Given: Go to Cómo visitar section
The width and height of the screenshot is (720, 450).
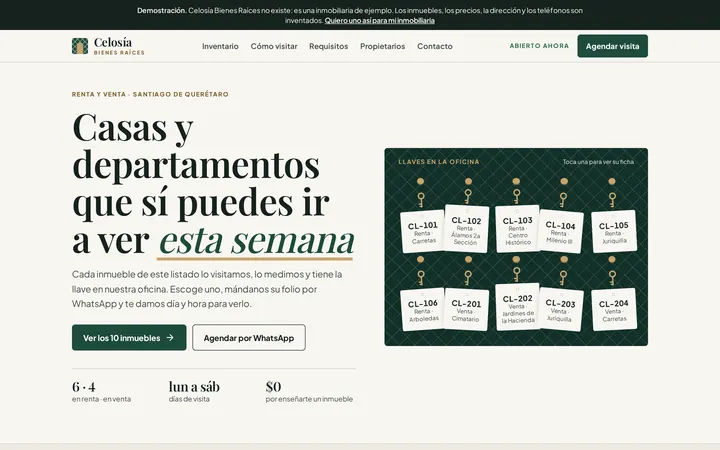Looking at the screenshot, I should 274,46.
